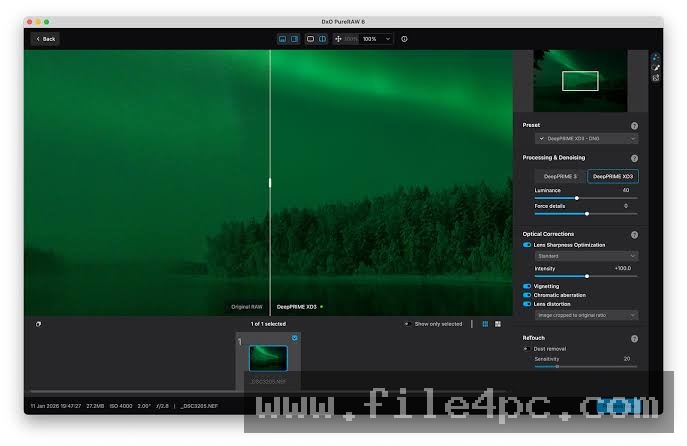687x446 pixels.
Task: Open the retouch brush tab icon in right sidebar
Action: pyautogui.click(x=655, y=68)
